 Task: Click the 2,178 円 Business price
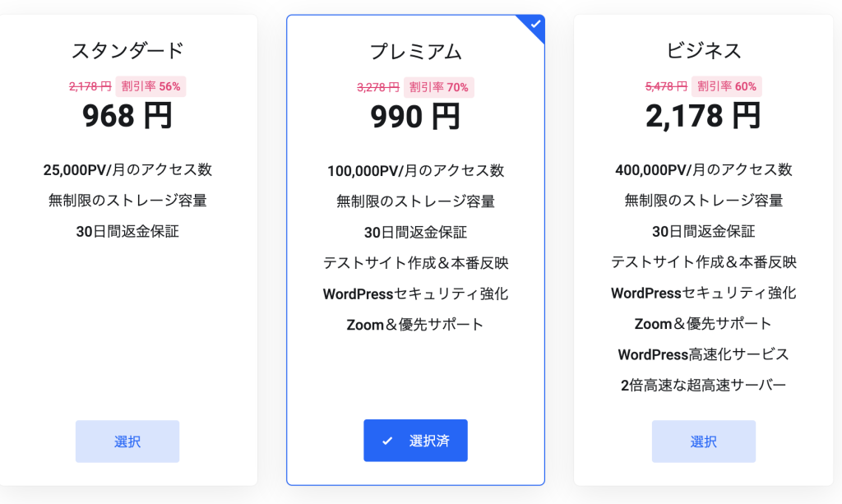[703, 116]
